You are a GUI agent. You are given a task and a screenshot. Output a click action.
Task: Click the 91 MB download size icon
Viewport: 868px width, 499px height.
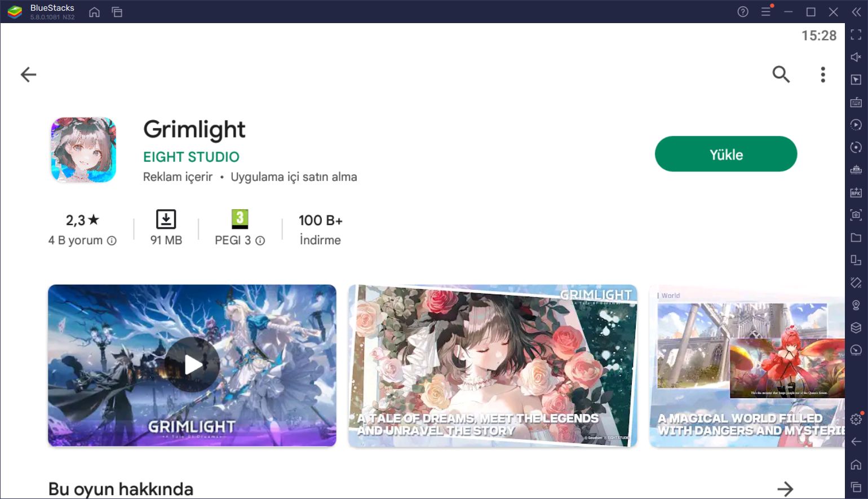(166, 219)
